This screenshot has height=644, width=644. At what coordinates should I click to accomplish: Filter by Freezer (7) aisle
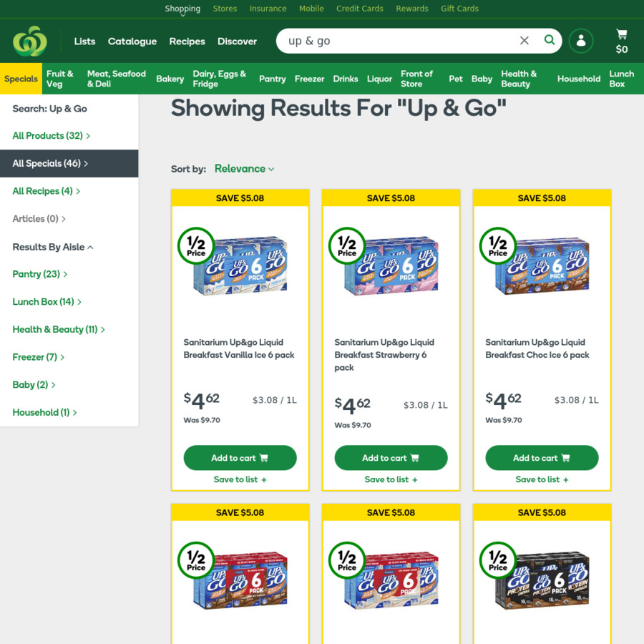pyautogui.click(x=38, y=357)
